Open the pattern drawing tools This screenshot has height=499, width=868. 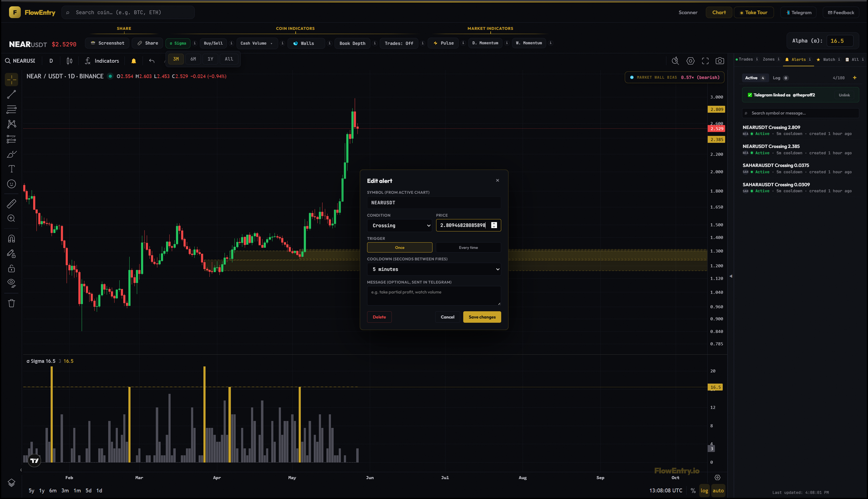11,124
